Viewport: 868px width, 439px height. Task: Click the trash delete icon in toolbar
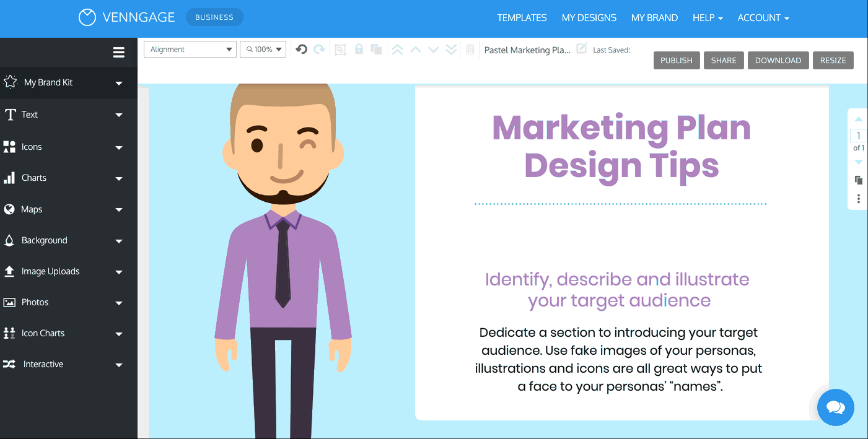470,50
